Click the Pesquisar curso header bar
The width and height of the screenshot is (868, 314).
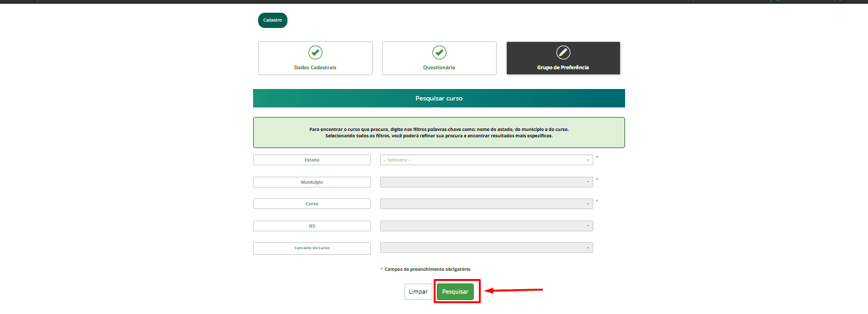click(439, 99)
